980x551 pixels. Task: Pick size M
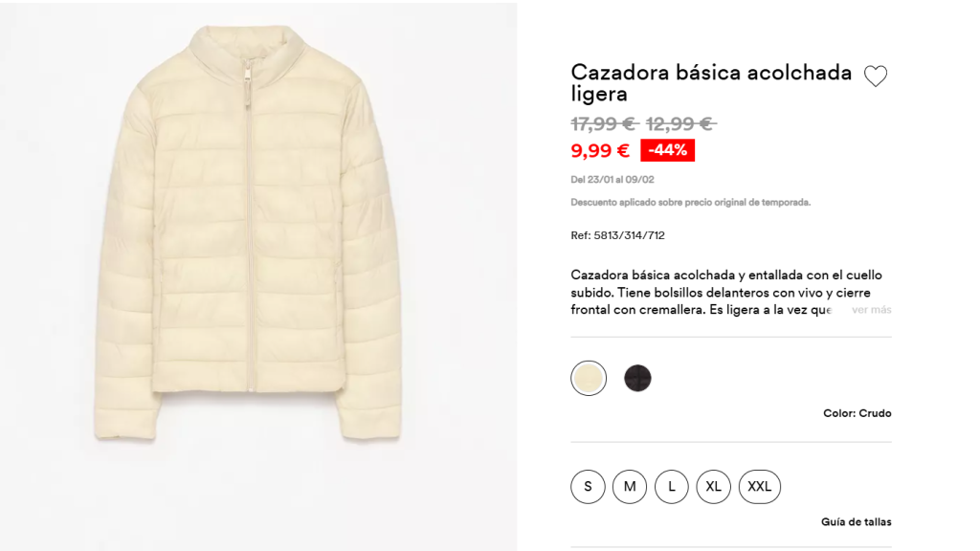(x=630, y=487)
